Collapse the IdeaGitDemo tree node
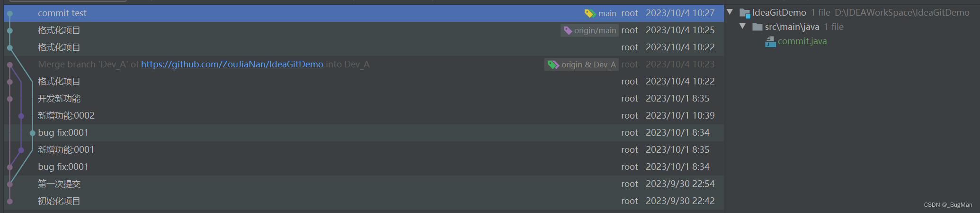This screenshot has height=213, width=980. point(730,12)
